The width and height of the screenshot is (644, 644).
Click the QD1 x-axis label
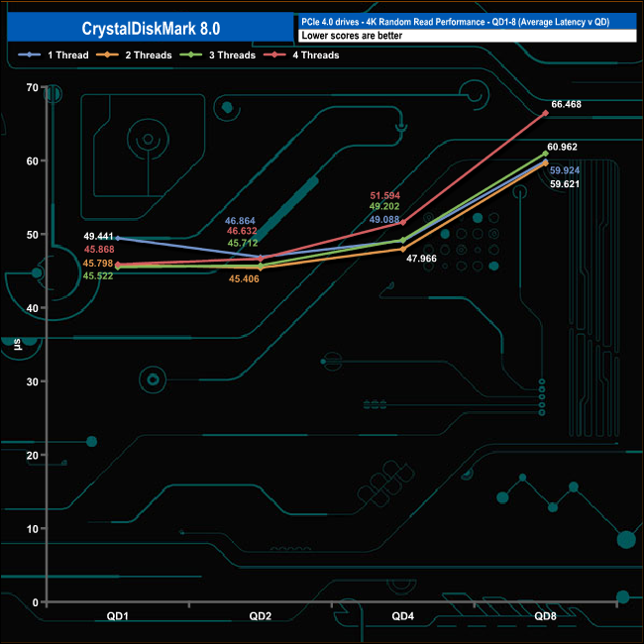(x=118, y=616)
